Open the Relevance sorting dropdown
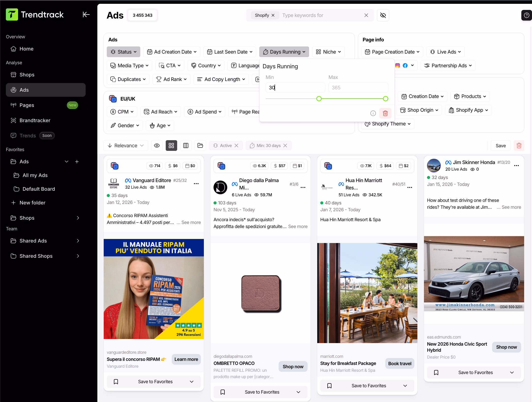The image size is (532, 402). (126, 145)
